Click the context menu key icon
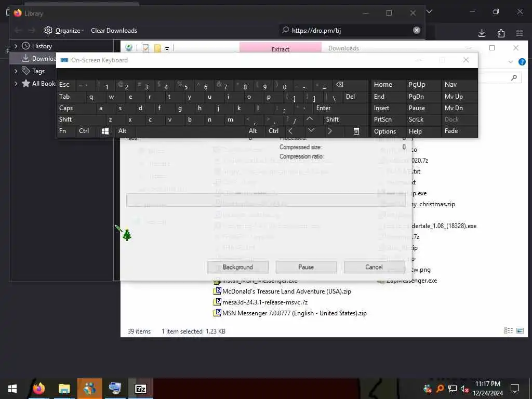 tap(356, 131)
